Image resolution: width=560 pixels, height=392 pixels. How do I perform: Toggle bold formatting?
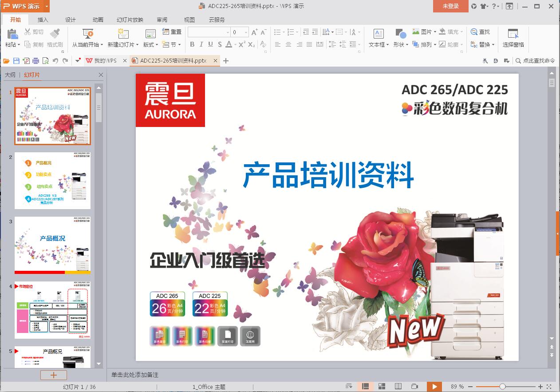point(192,44)
